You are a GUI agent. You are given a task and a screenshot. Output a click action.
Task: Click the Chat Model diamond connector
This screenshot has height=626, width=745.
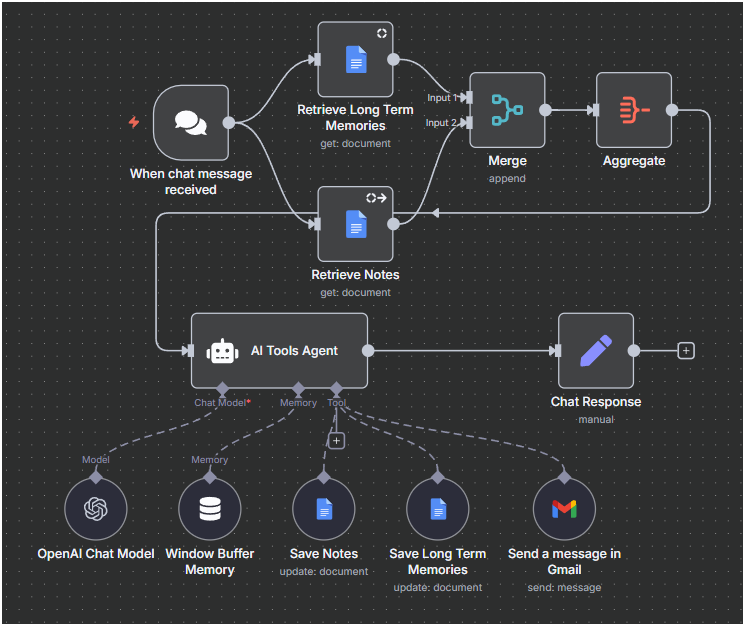(222, 388)
